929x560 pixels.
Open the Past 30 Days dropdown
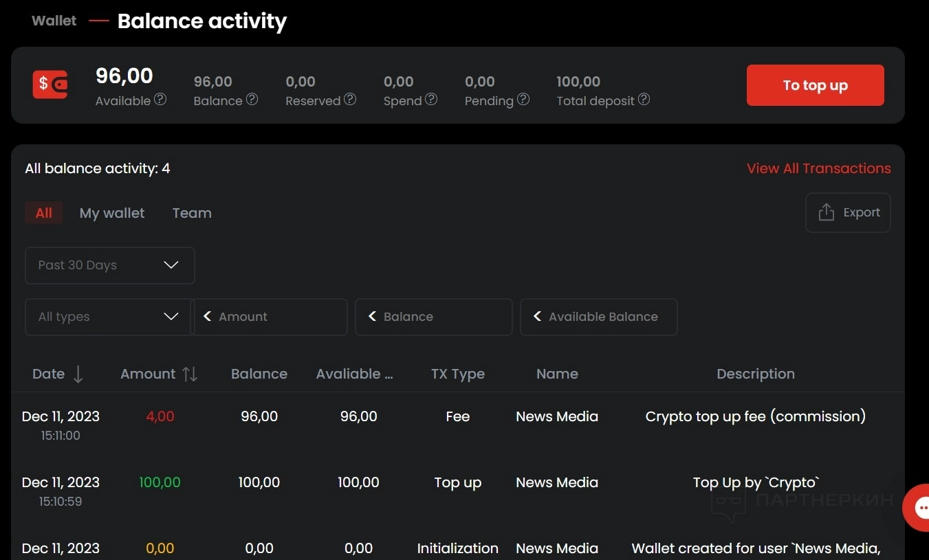pos(110,265)
